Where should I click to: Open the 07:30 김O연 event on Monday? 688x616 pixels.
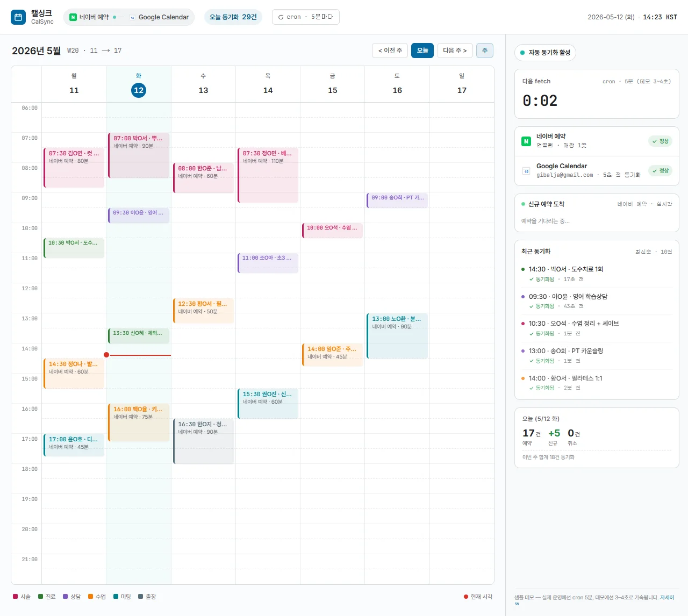tap(74, 168)
